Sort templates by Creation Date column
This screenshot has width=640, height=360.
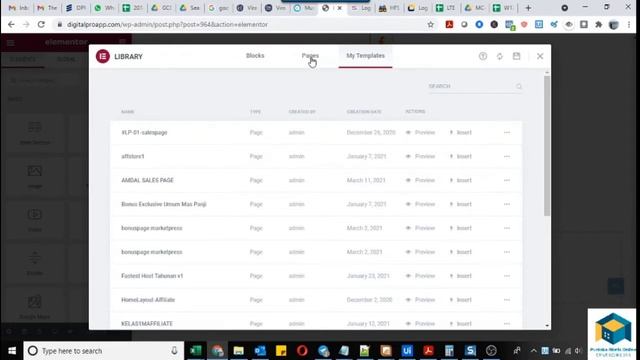click(364, 111)
